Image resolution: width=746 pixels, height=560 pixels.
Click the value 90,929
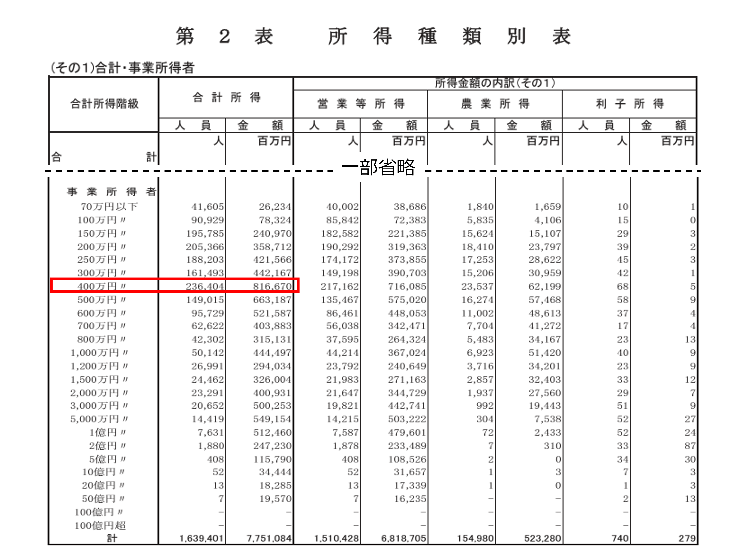click(207, 220)
